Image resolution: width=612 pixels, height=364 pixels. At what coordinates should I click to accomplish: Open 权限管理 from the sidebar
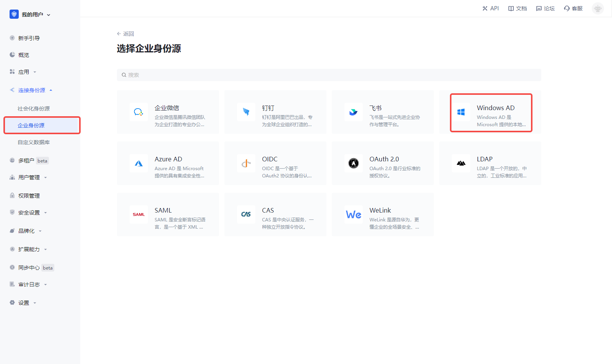point(28,195)
